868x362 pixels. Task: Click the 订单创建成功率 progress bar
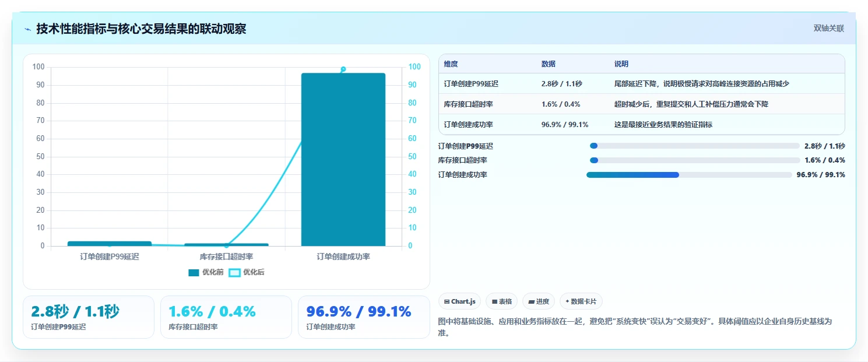pos(689,175)
